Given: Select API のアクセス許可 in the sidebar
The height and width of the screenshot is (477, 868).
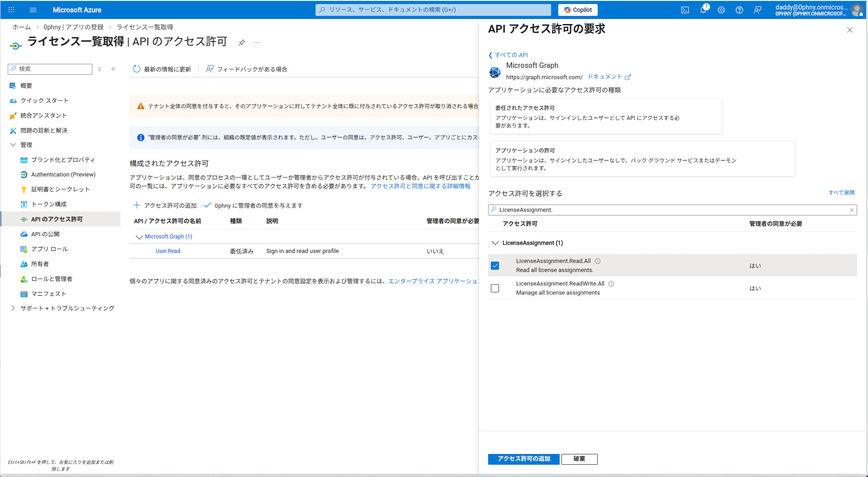Looking at the screenshot, I should click(x=61, y=219).
